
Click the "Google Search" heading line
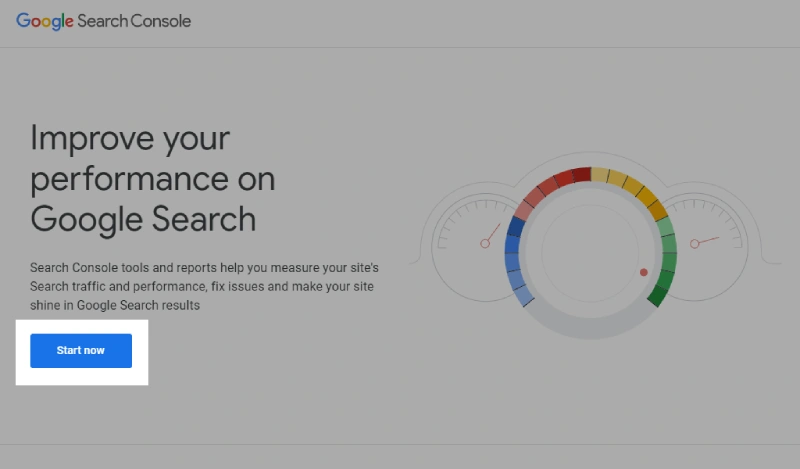(143, 219)
